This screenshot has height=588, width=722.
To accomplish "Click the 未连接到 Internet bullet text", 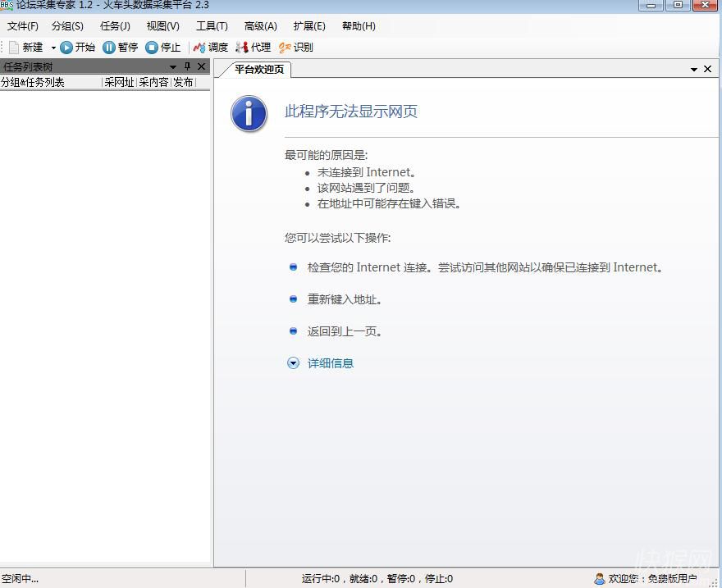I will [x=367, y=172].
